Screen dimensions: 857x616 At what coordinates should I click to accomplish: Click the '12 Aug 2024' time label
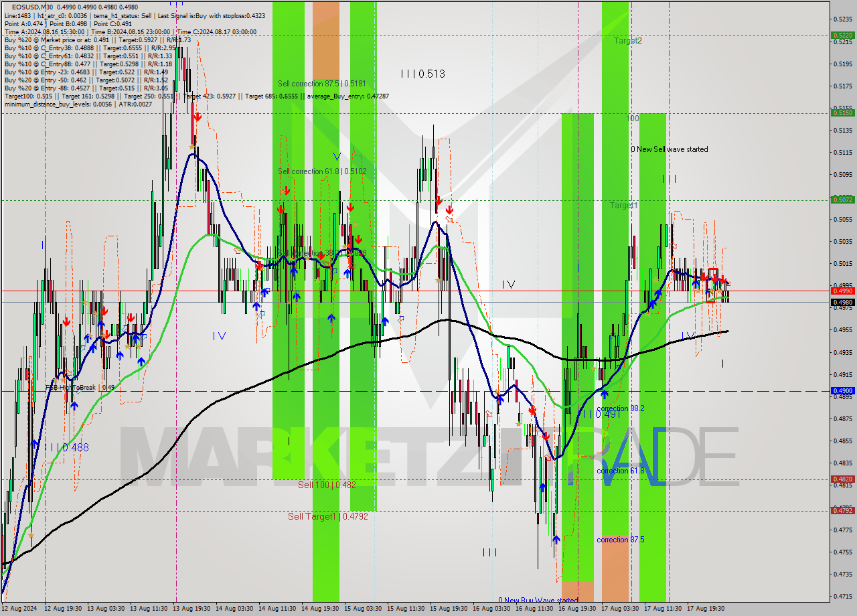20,608
